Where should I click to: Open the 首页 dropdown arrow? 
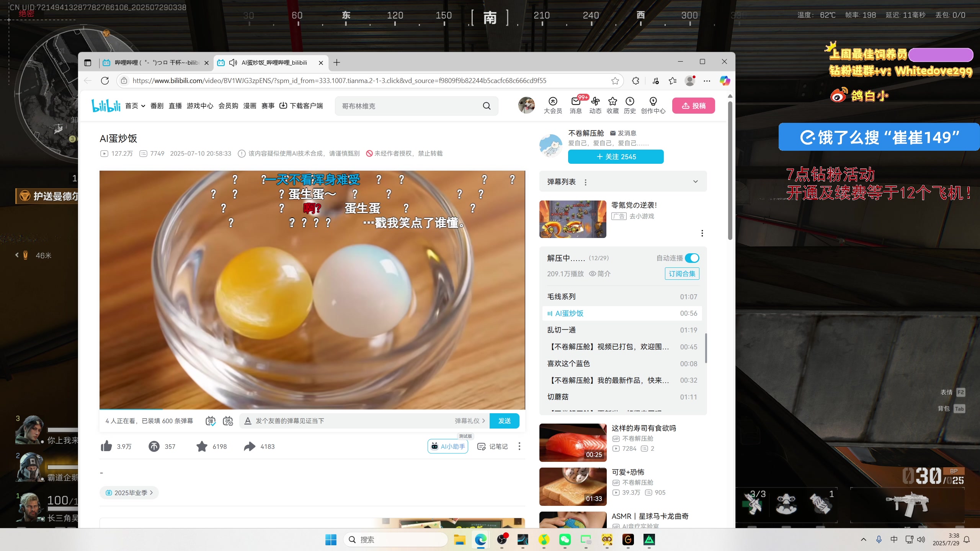(143, 106)
